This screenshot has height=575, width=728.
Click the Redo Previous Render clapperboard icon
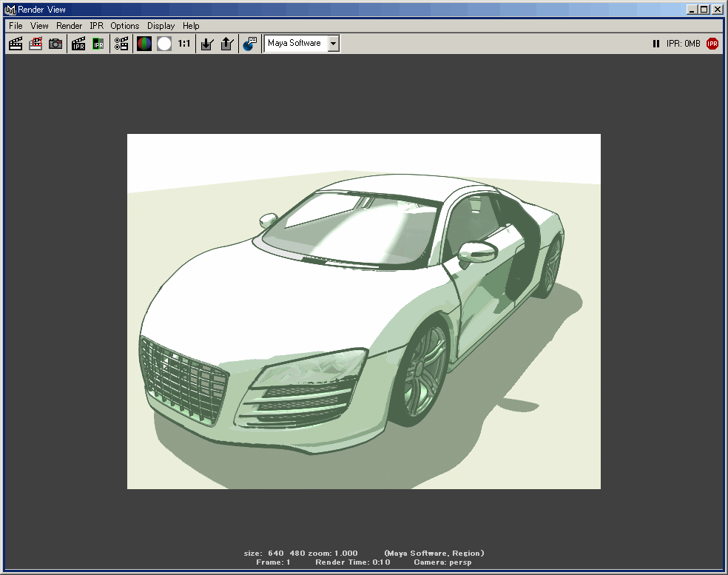[15, 44]
